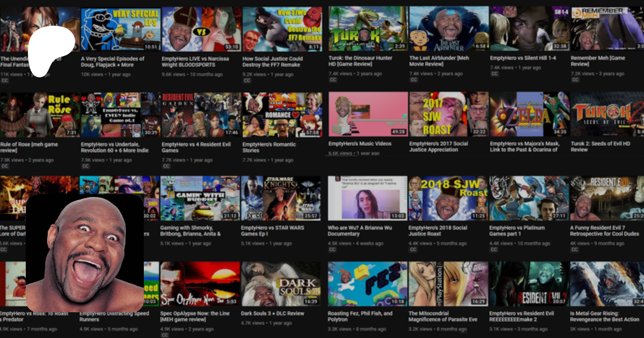Click the large laughing face image overlay
644x338 pixels.
coord(85,253)
